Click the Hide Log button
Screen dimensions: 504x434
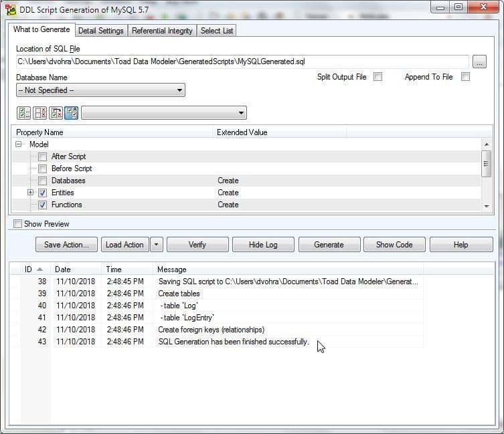[263, 245]
